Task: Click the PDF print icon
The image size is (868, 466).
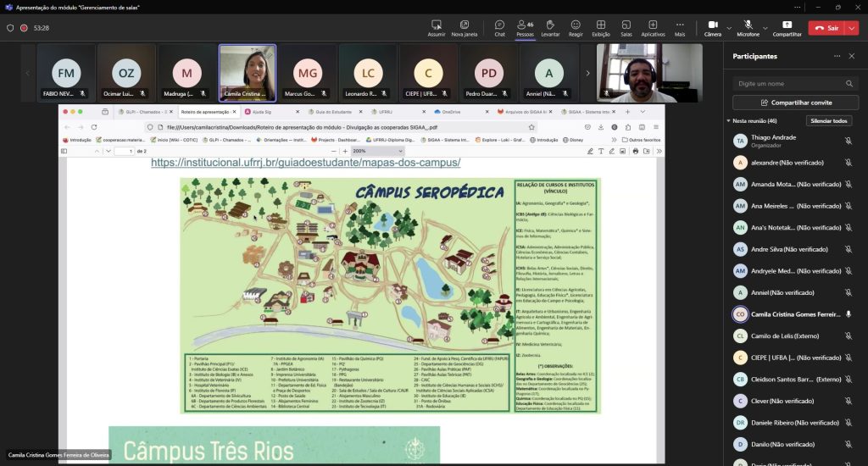Action: coord(635,151)
